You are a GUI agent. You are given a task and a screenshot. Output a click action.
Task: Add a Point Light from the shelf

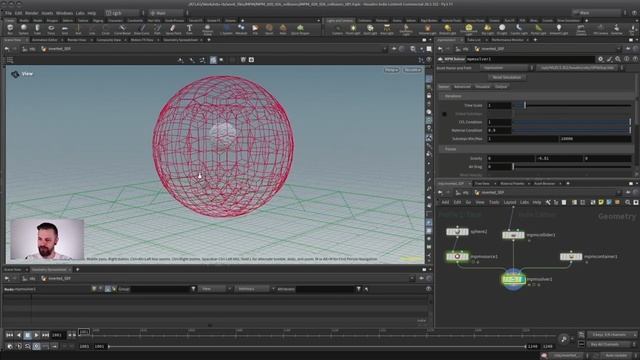353,29
